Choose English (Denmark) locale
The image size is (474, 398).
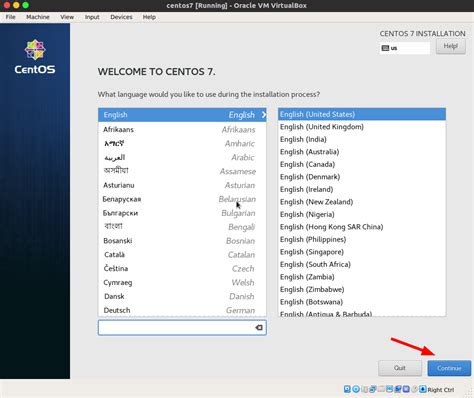click(362, 177)
